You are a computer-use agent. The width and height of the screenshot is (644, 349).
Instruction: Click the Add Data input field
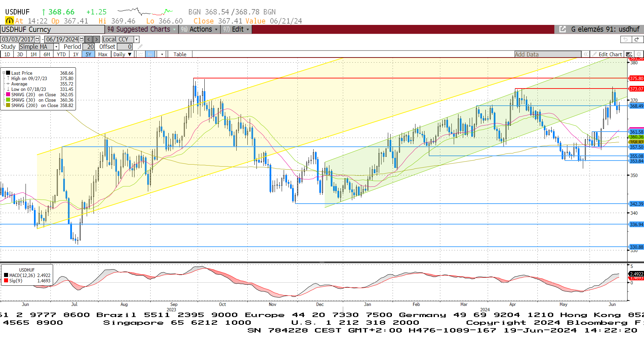tap(548, 54)
